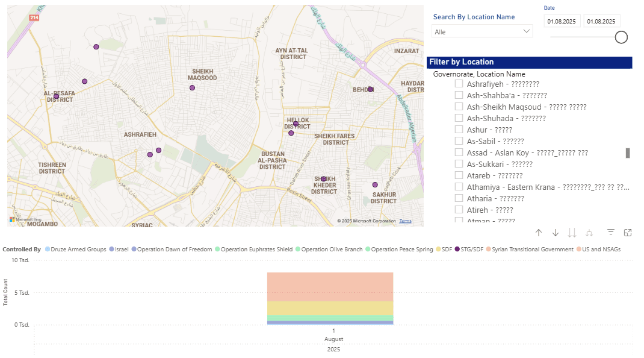Image resolution: width=644 pixels, height=358 pixels.
Task: Enable the Atareb location checkbox
Action: tap(459, 175)
